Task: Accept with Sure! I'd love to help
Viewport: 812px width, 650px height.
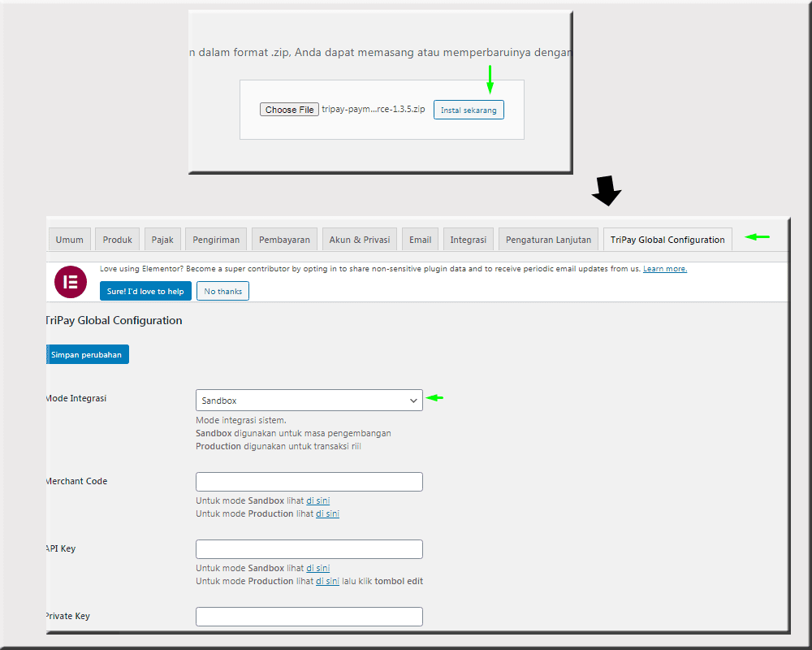Action: pyautogui.click(x=145, y=291)
